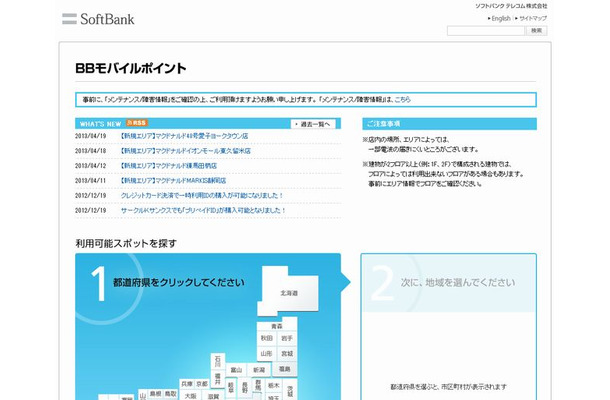Click the 都道府県をクリックしてください instruction text
The width and height of the screenshot is (610, 400).
pos(179,282)
